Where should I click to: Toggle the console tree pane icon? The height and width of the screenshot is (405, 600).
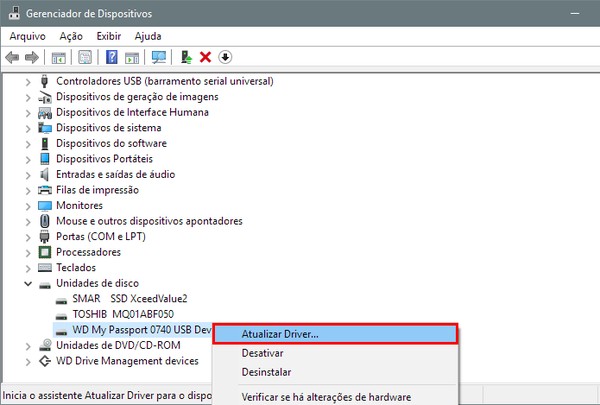click(x=59, y=57)
